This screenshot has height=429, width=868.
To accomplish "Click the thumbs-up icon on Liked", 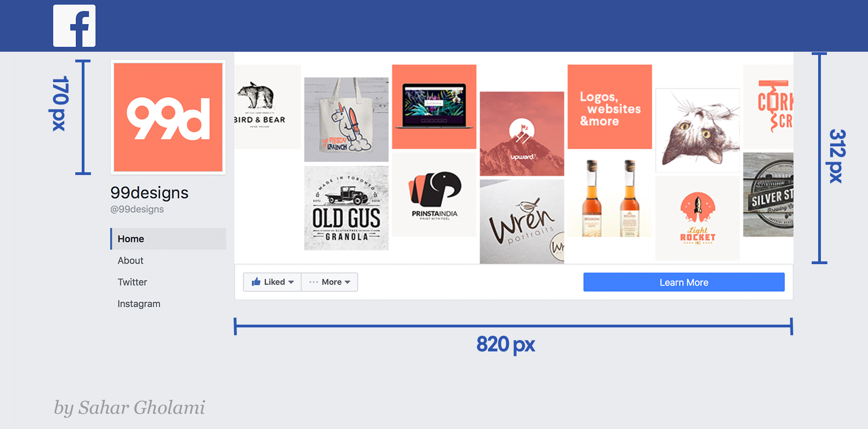I will (x=256, y=282).
